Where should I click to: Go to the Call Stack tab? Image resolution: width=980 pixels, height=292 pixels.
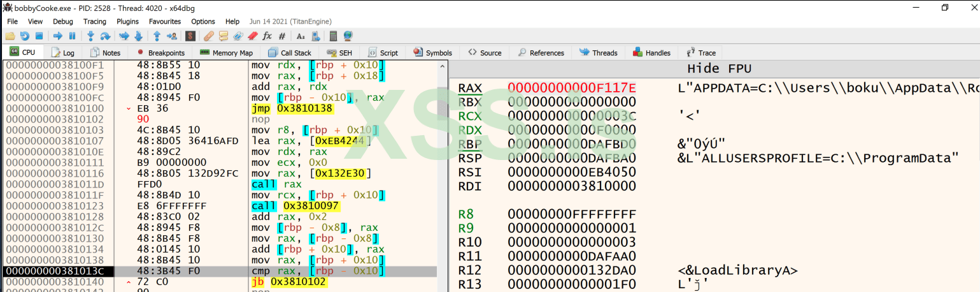[x=290, y=53]
